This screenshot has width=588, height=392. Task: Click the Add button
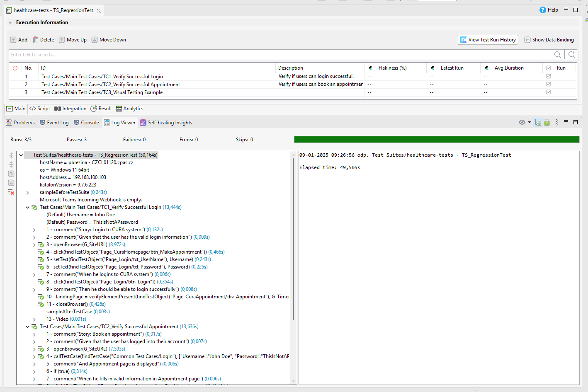pos(19,40)
